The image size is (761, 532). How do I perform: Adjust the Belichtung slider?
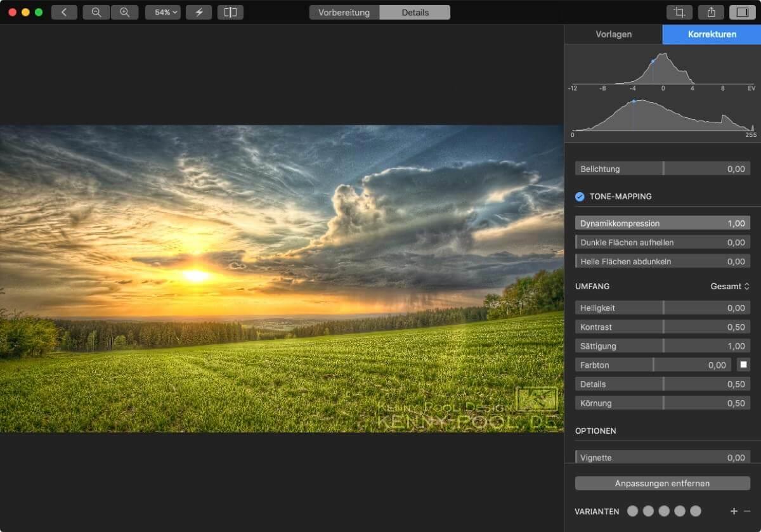point(663,169)
